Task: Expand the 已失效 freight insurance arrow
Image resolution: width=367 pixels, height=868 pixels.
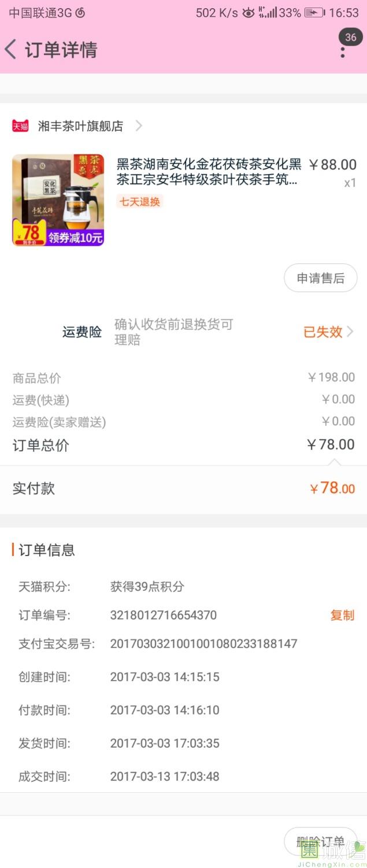Action: pyautogui.click(x=350, y=332)
